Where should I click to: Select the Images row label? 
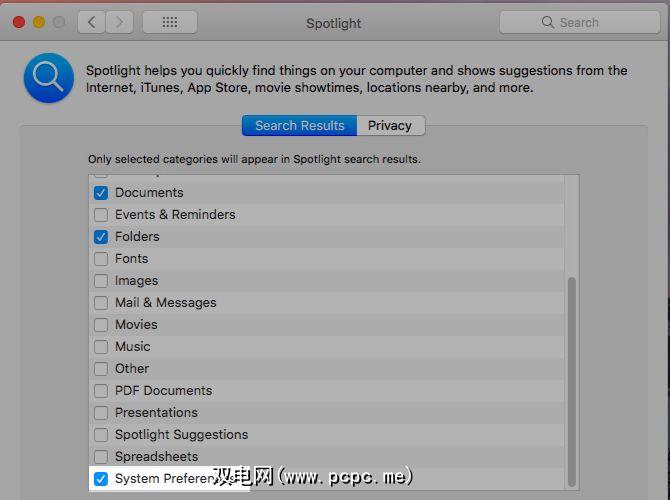(136, 281)
